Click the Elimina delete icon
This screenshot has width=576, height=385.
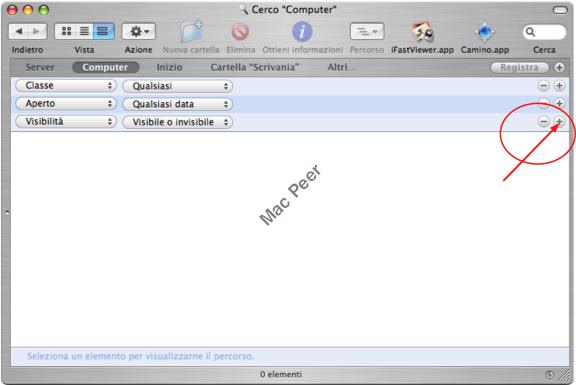point(240,32)
